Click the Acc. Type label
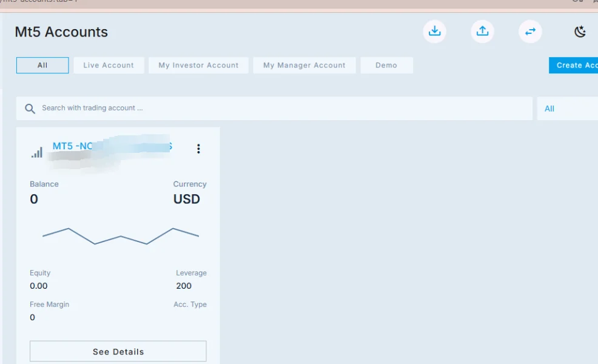Image resolution: width=598 pixels, height=364 pixels. pos(190,305)
